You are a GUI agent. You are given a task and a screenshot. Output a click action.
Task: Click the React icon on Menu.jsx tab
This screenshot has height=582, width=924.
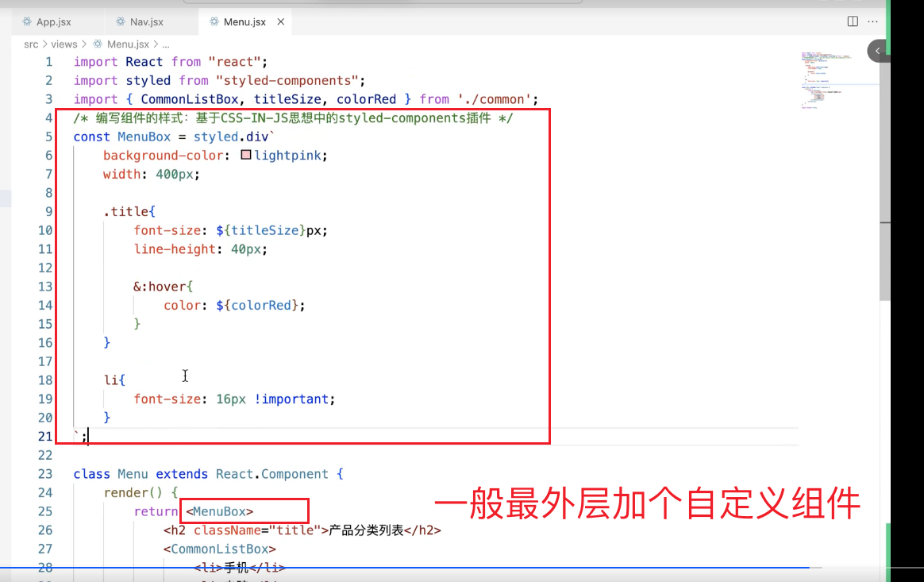pos(214,21)
